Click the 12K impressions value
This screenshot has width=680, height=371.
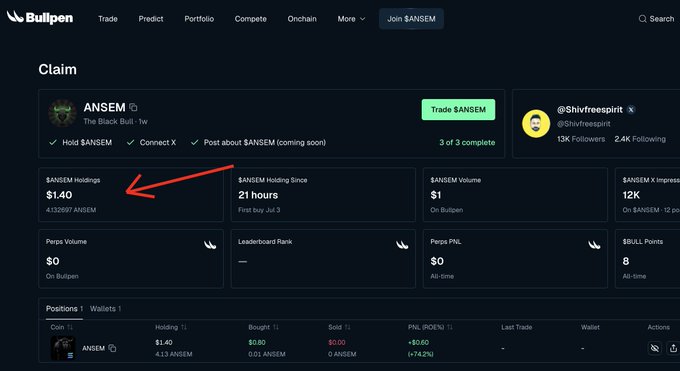tap(631, 195)
